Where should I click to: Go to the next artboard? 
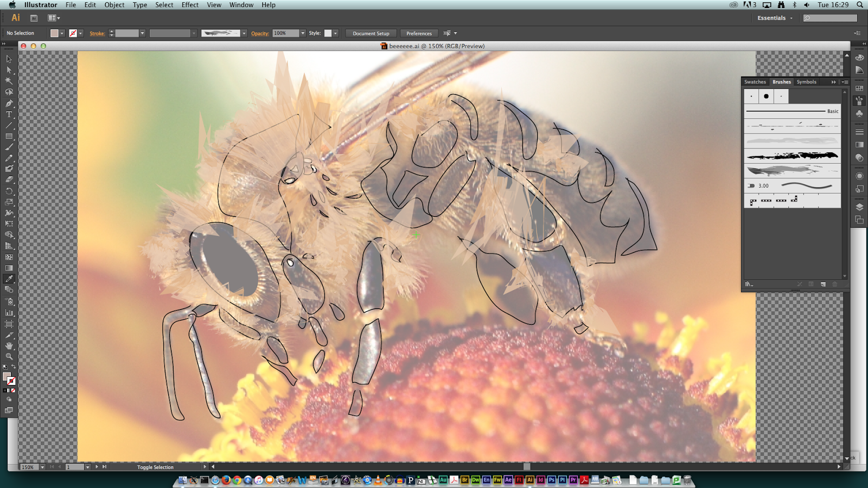(x=97, y=467)
